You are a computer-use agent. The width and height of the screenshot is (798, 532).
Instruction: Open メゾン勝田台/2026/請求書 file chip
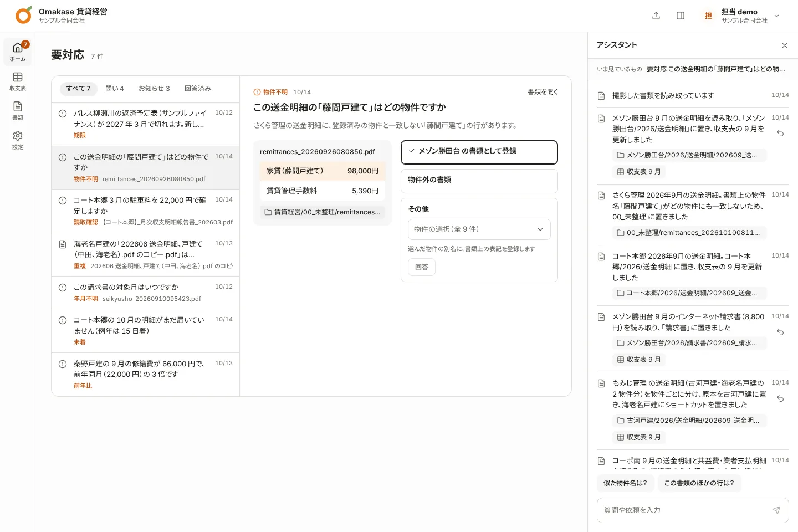(689, 343)
